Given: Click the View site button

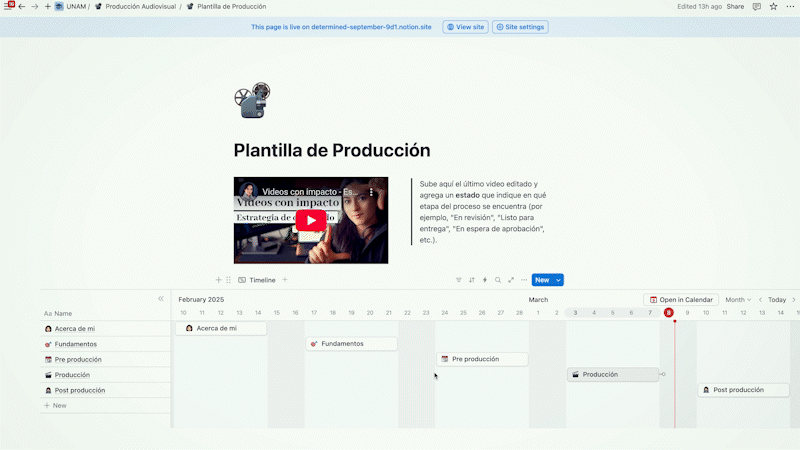Looking at the screenshot, I should coord(466,27).
